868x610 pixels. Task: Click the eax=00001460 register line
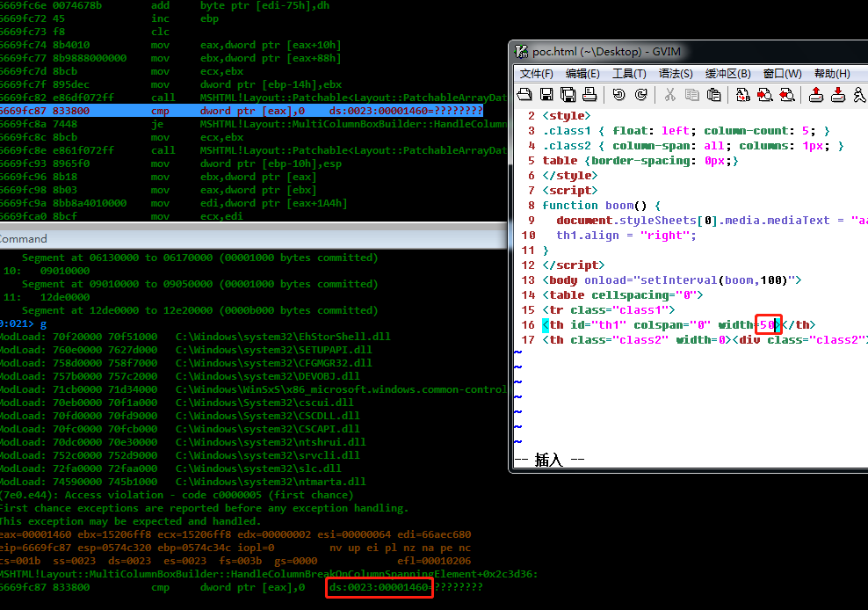(x=235, y=534)
